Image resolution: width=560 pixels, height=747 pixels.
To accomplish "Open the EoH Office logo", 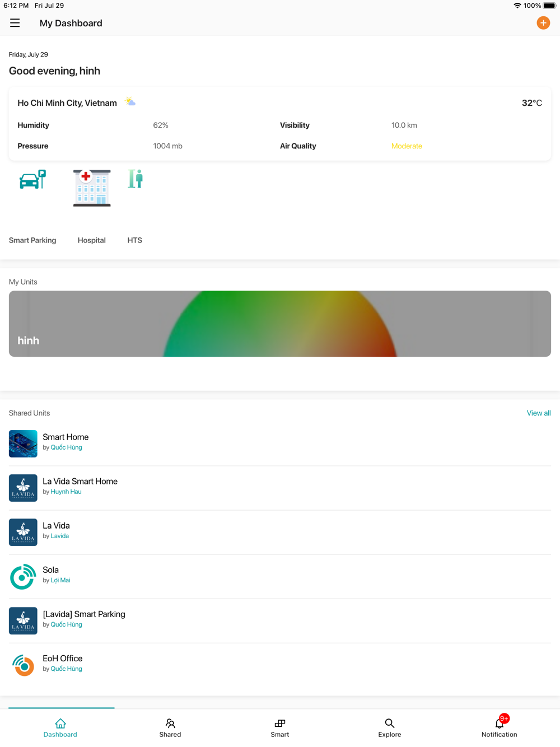I will coord(23,665).
